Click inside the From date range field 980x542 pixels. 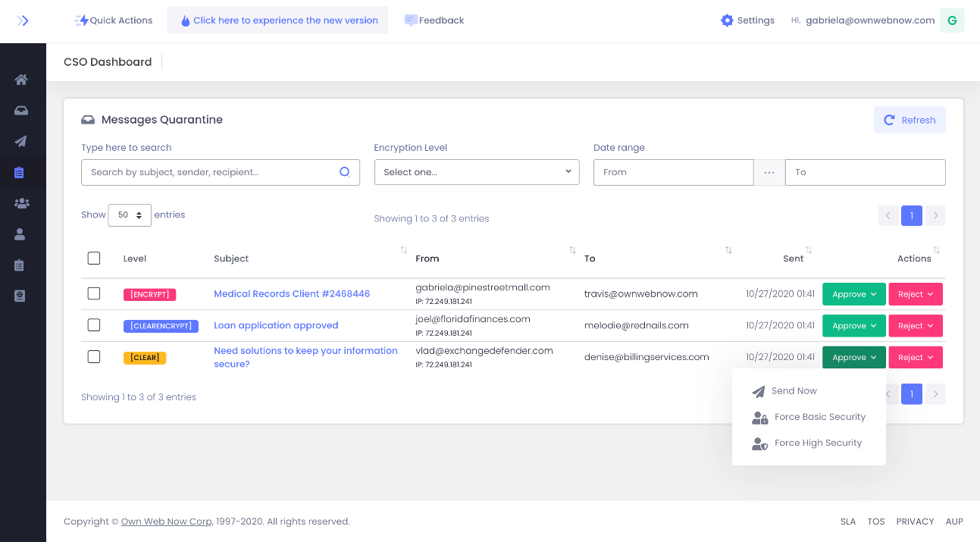pyautogui.click(x=673, y=172)
